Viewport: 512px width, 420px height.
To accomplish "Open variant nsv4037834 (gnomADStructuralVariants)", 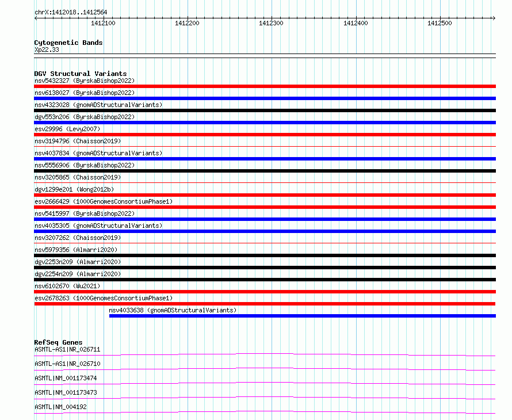I will (98, 153).
